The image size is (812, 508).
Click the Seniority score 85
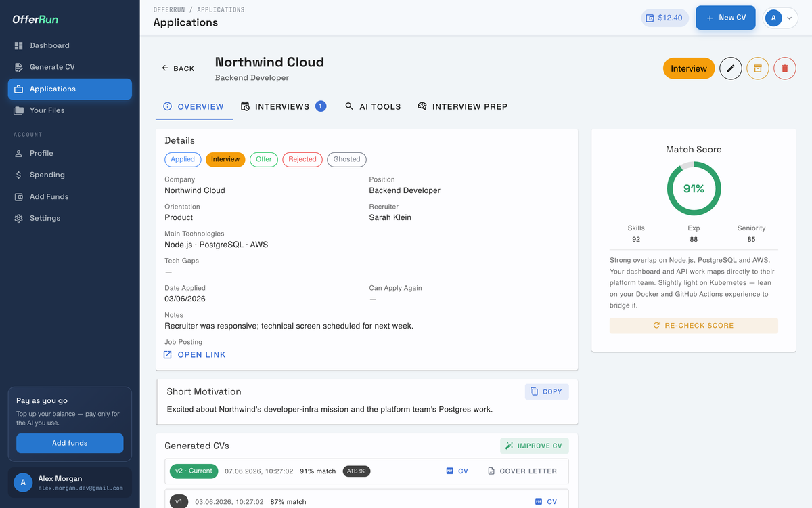coord(751,239)
